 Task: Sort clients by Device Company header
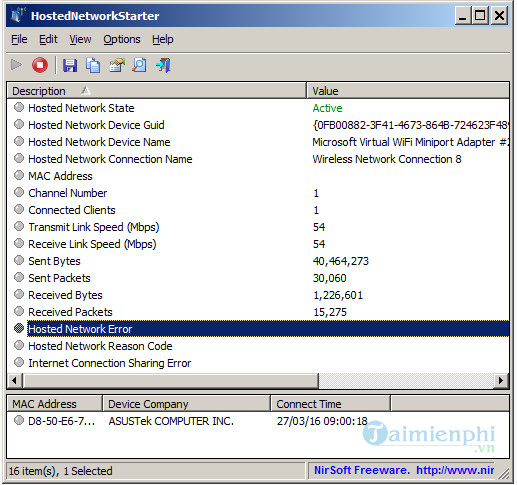[186, 404]
